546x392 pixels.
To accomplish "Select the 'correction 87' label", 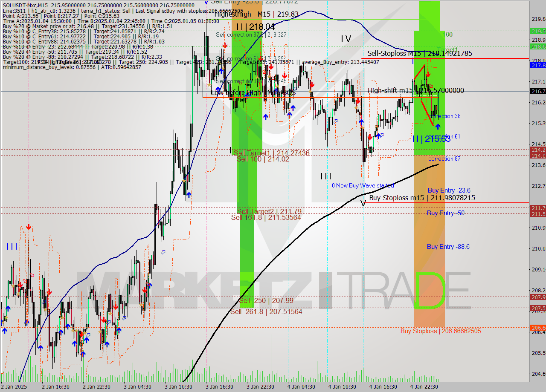I will click(444, 159).
